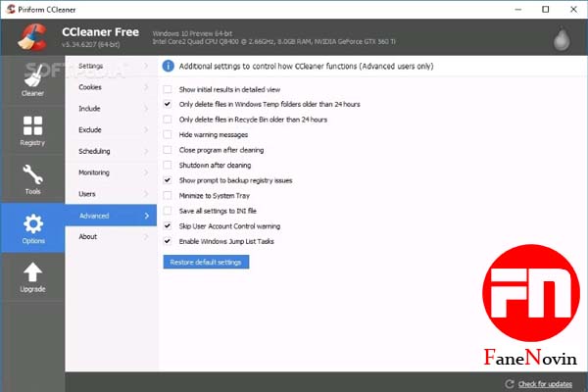Click the blue information icon
Viewport: 588px width, 392px height.
point(168,66)
